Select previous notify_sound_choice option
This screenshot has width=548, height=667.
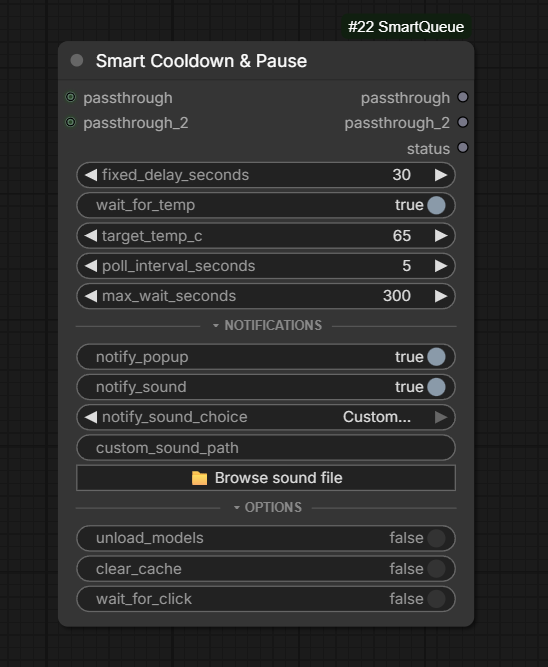(91, 417)
